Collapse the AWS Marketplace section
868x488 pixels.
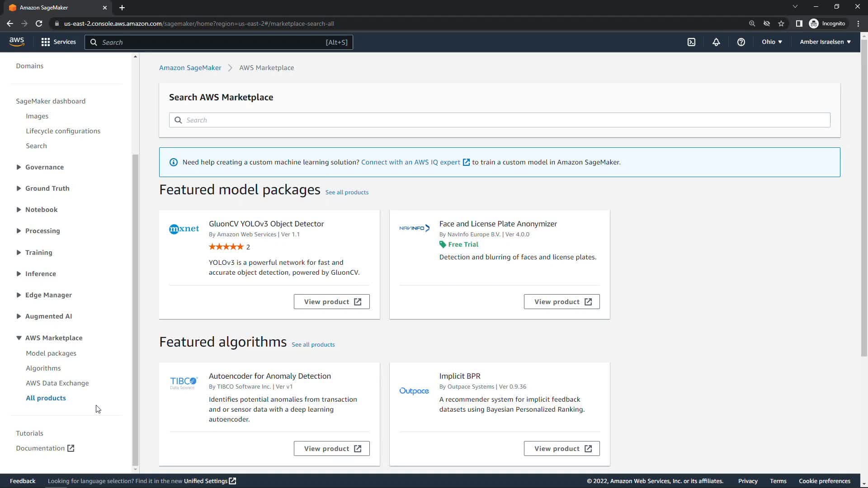53,338
